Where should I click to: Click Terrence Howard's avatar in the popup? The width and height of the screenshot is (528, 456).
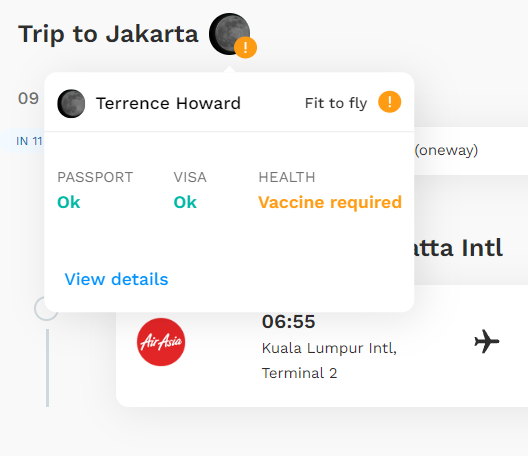(x=71, y=103)
